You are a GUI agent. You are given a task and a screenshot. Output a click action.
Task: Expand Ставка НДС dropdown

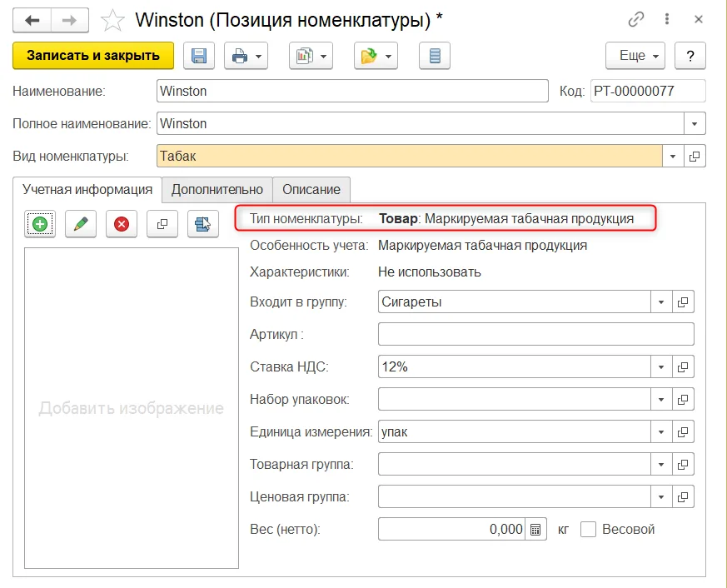pos(661,366)
